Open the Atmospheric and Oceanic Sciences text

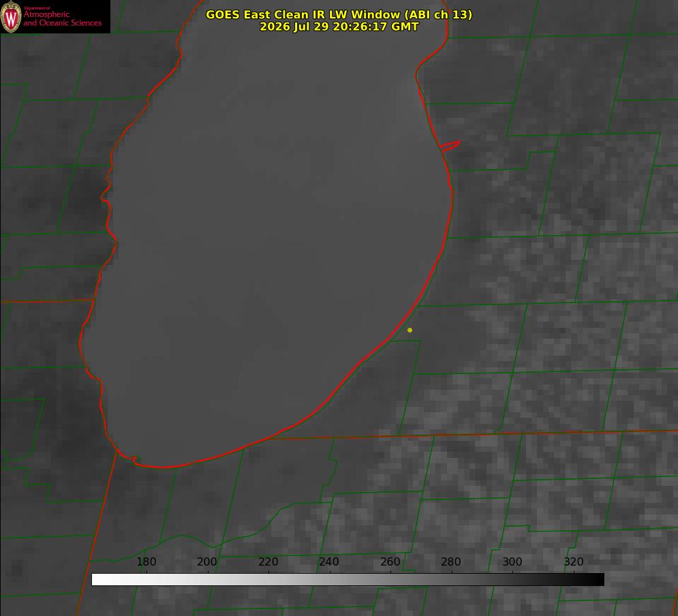pyautogui.click(x=62, y=18)
